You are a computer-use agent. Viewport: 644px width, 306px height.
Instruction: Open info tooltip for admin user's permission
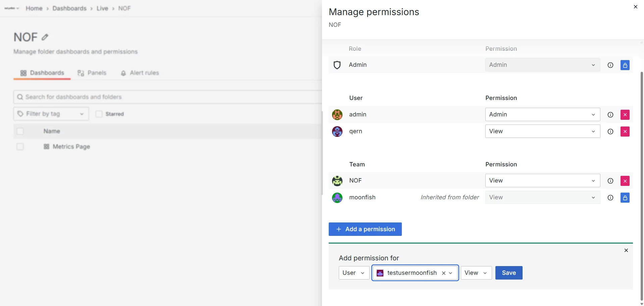pyautogui.click(x=610, y=114)
